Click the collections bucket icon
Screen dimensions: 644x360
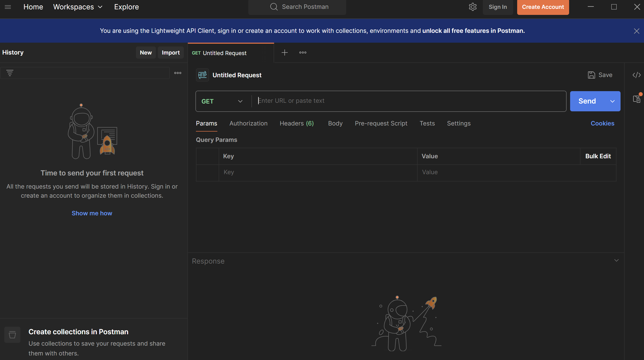(12, 335)
